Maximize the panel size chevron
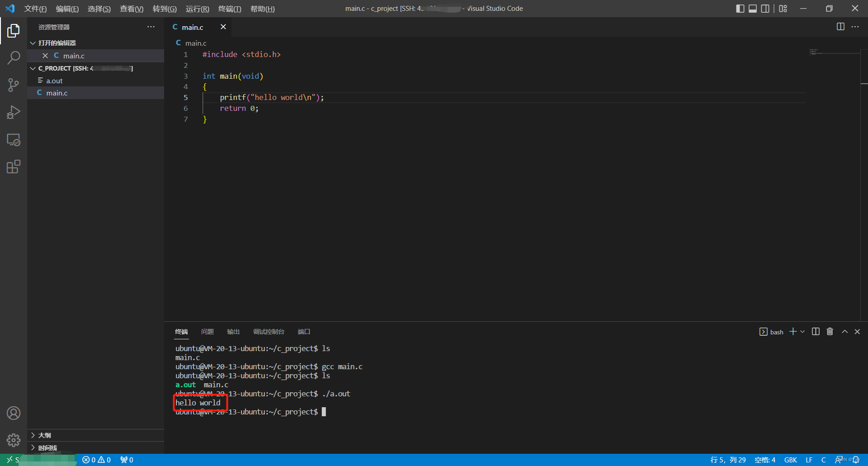The image size is (868, 466). click(844, 332)
